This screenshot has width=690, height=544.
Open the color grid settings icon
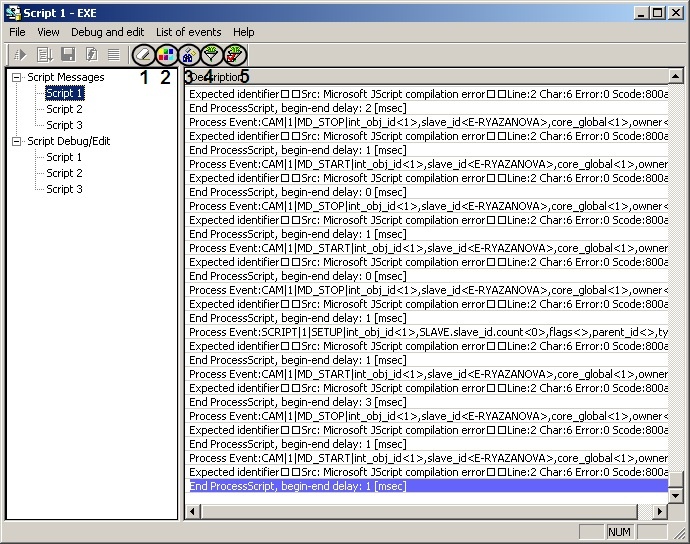[x=166, y=55]
